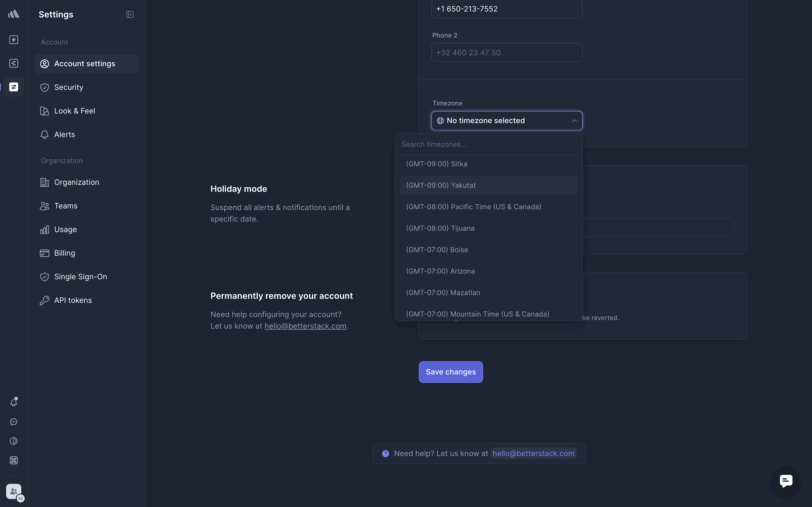Pick the (GMT-08:00) Tijuana timezone
Screen dimensions: 812x507
pos(440,228)
